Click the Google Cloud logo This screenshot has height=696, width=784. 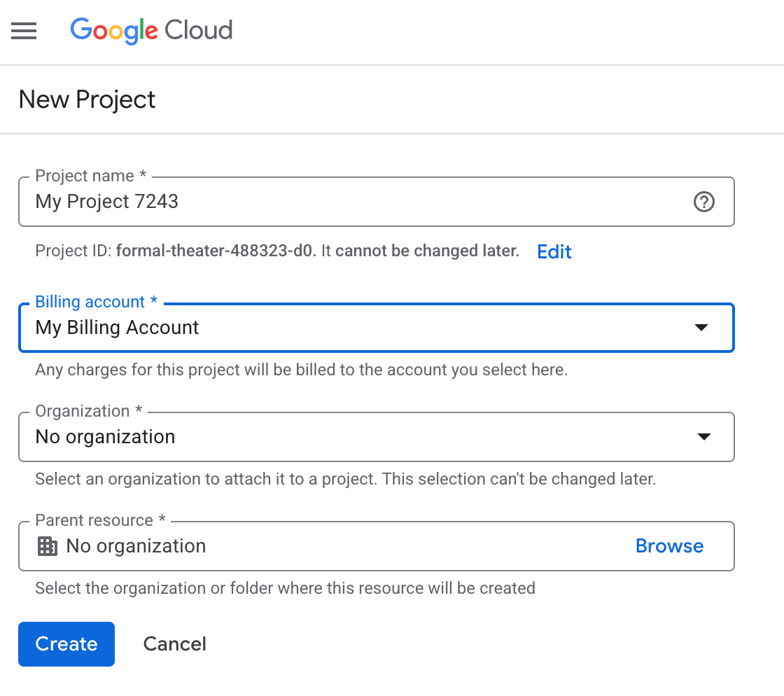[x=151, y=31]
